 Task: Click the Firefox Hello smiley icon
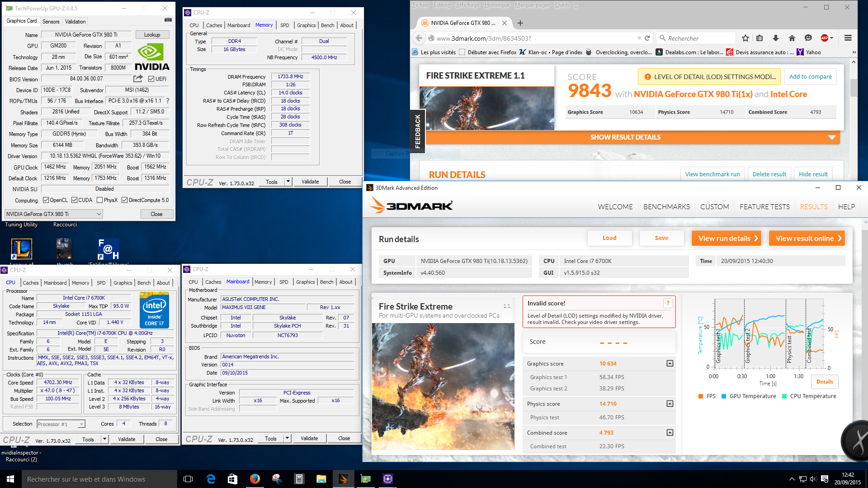point(808,38)
